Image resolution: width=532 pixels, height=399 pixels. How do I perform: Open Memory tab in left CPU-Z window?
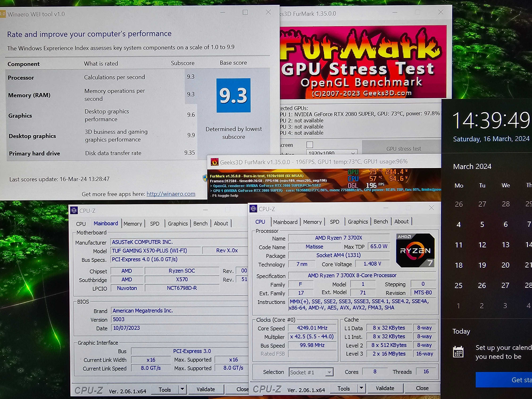(x=133, y=224)
